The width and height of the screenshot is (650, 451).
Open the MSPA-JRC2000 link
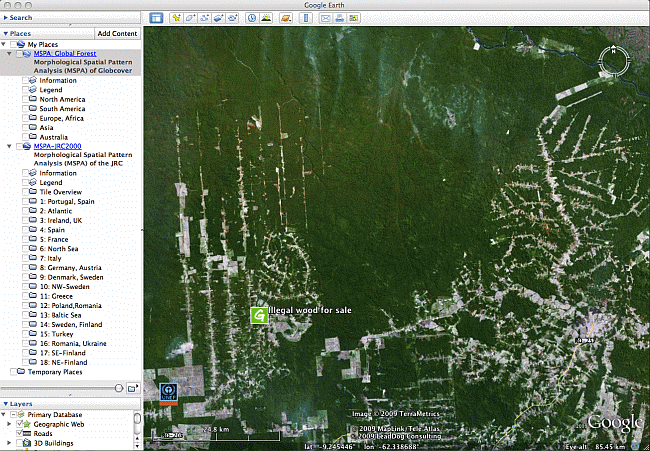pyautogui.click(x=58, y=146)
